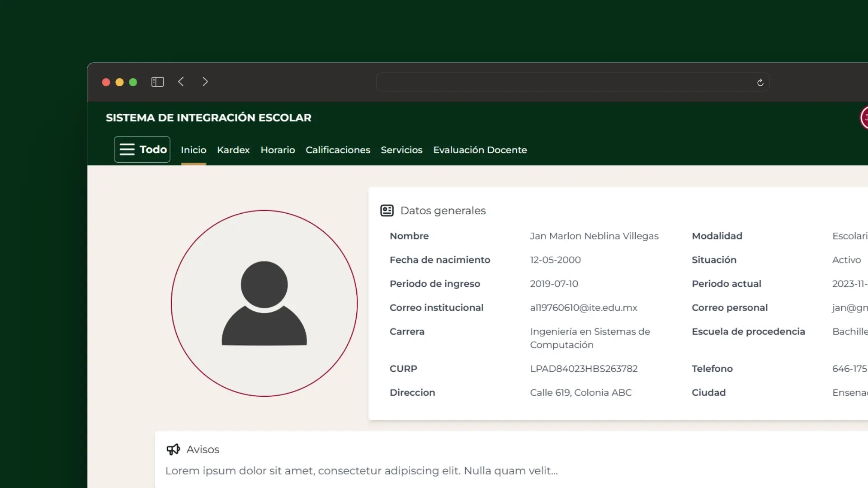Image resolution: width=868 pixels, height=488 pixels.
Task: Click the browser sidebar toggle icon
Action: (157, 82)
